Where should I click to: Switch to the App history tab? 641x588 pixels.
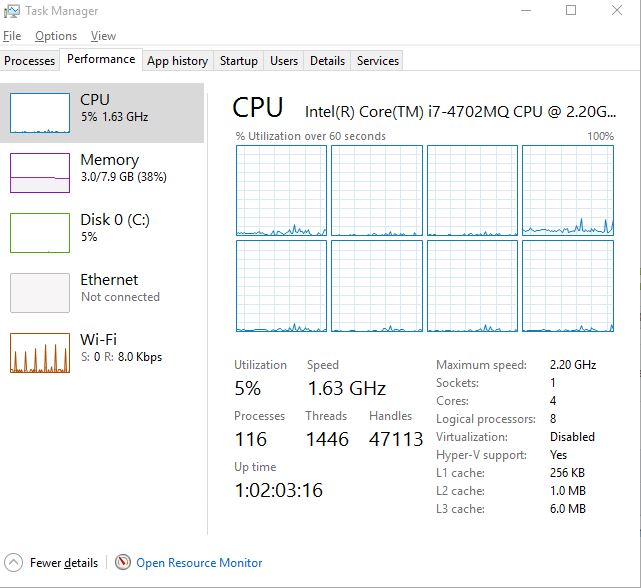(177, 61)
